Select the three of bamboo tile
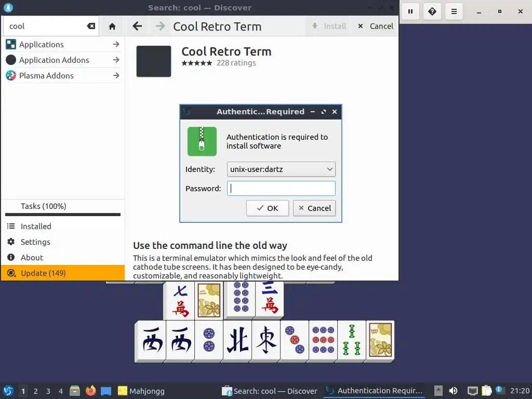Screen dimensions: 532x399 click(352, 340)
